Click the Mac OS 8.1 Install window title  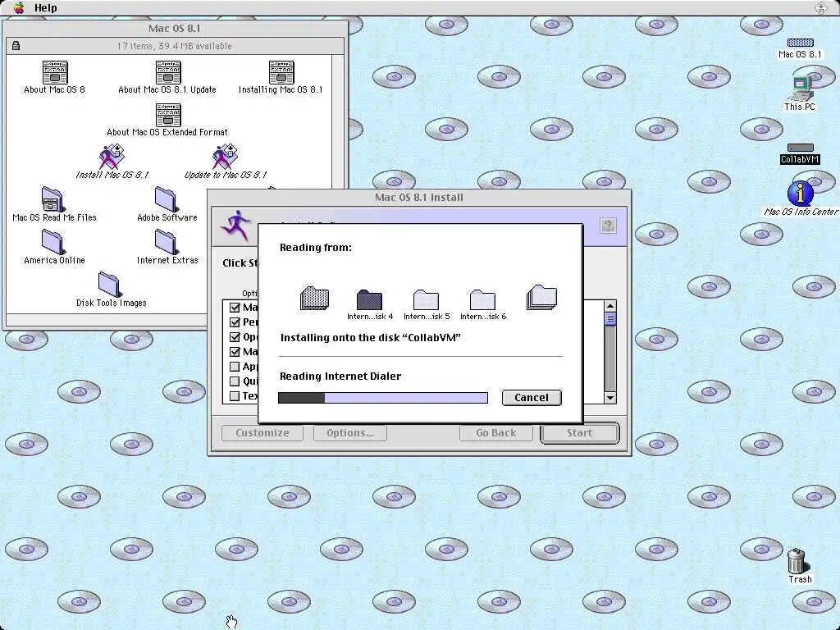[x=419, y=198]
